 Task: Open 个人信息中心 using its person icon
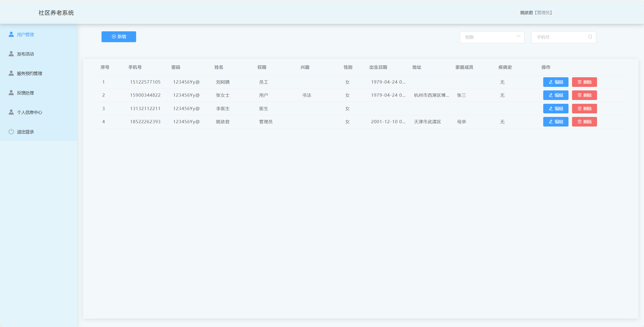(11, 112)
